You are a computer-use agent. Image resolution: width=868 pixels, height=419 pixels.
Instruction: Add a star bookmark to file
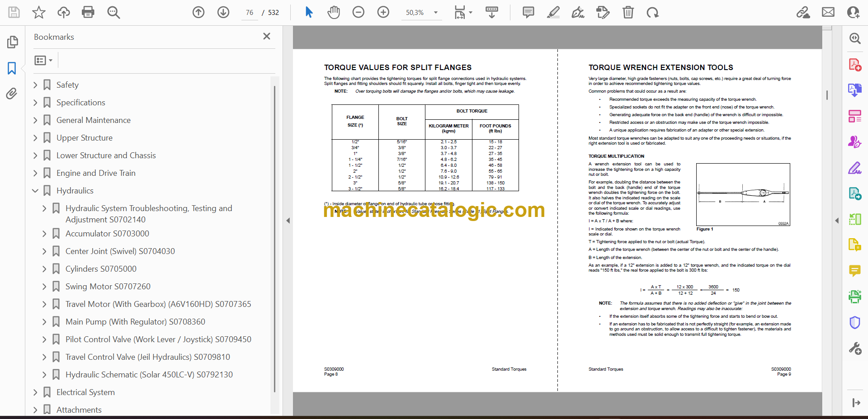click(39, 12)
